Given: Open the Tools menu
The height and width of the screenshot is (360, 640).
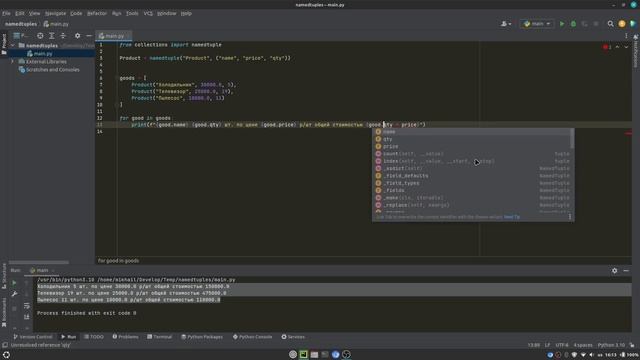Looking at the screenshot, I should point(132,13).
